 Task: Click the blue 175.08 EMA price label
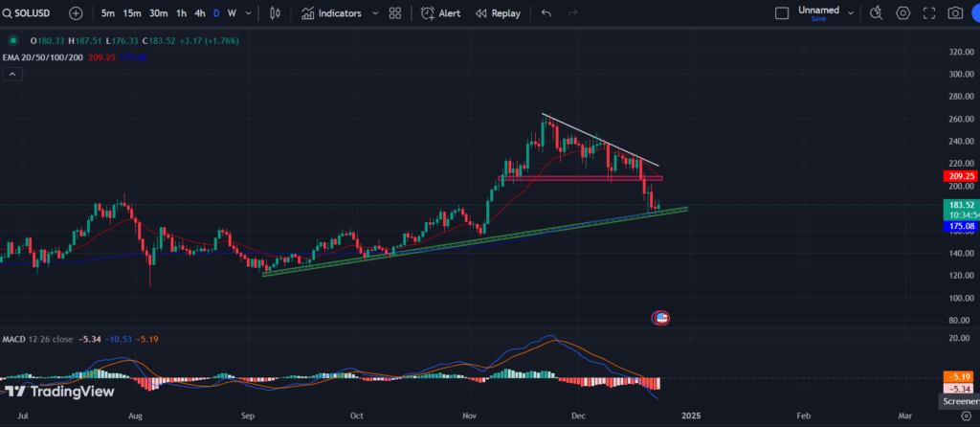pyautogui.click(x=959, y=226)
